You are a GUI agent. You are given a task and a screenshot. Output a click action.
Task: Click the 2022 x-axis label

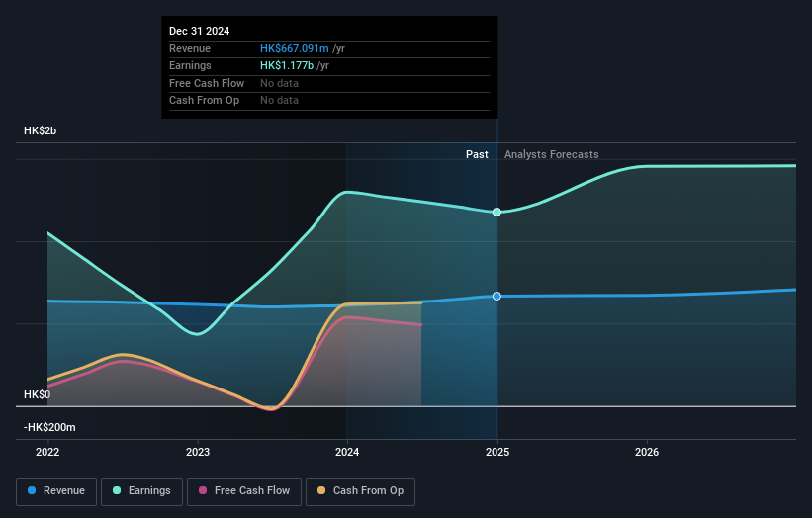47,452
